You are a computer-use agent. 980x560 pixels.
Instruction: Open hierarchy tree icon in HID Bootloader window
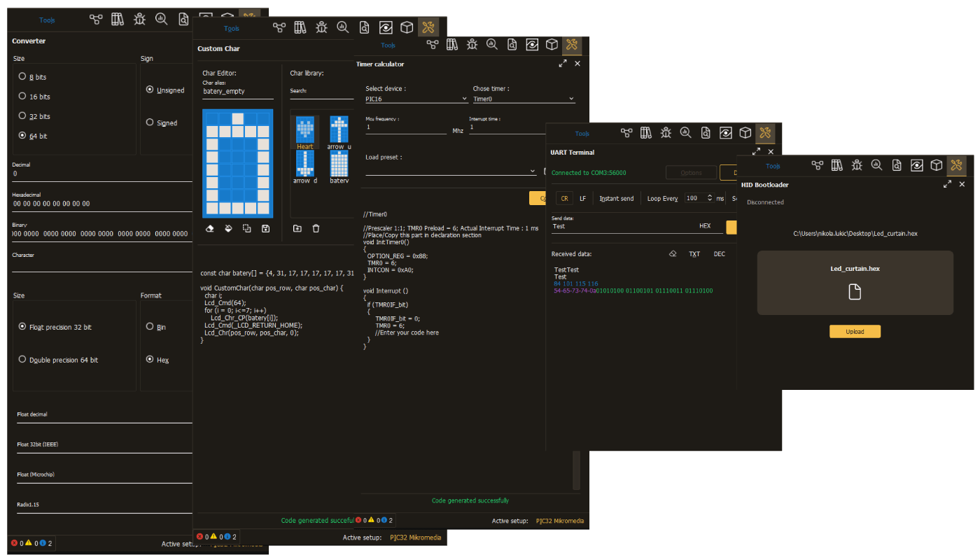coord(817,165)
